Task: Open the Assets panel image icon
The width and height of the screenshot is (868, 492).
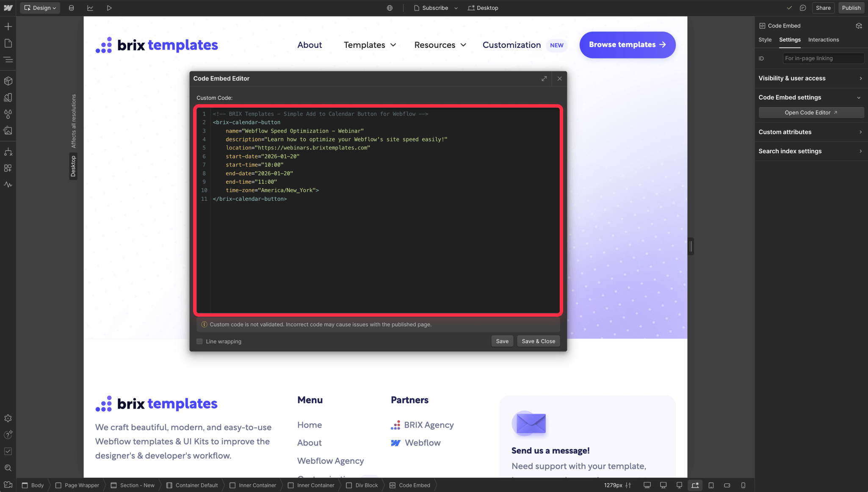Action: coord(8,130)
